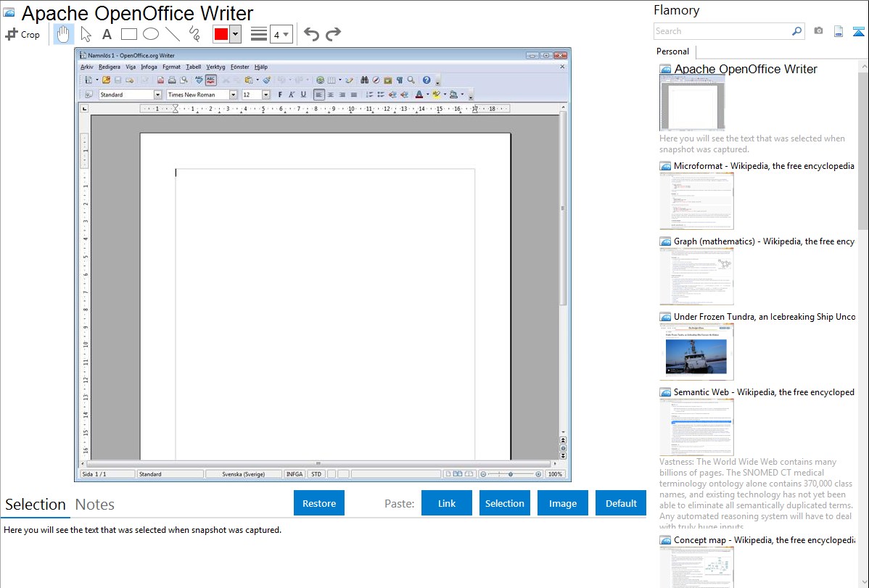Open the Microformat Wikipedia snapshot thumbnail
This screenshot has width=869, height=588.
(696, 201)
